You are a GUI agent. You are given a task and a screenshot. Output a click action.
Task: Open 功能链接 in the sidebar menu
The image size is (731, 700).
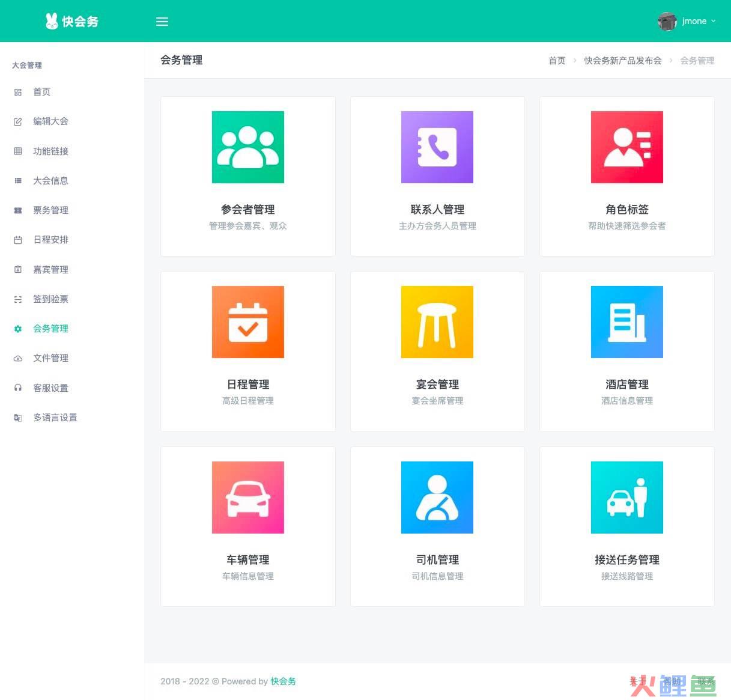click(50, 151)
